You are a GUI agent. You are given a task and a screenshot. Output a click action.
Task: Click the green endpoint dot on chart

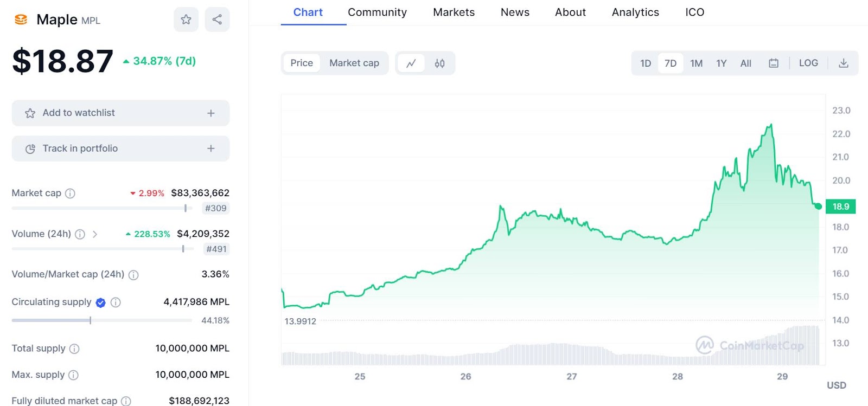818,206
